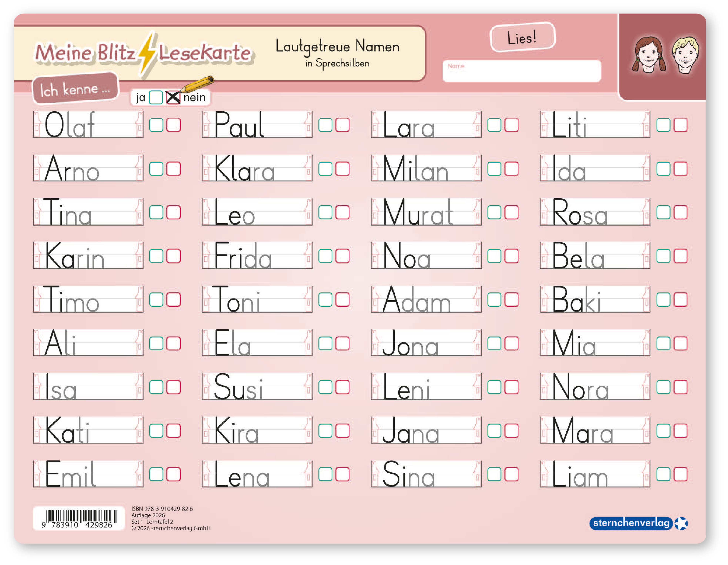Click the girl with pigtails face
This screenshot has height=565, width=728.
click(648, 55)
